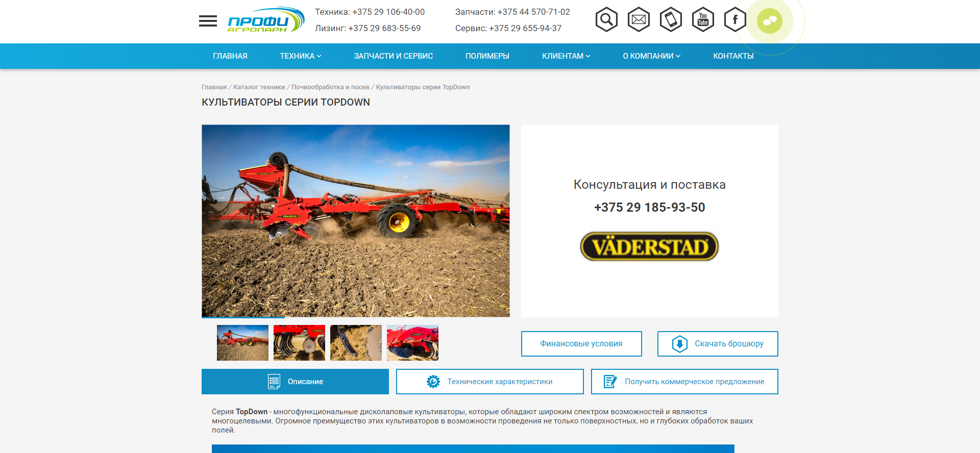Open the hamburger menu icon
The height and width of the screenshot is (453, 980).
[x=208, y=21]
